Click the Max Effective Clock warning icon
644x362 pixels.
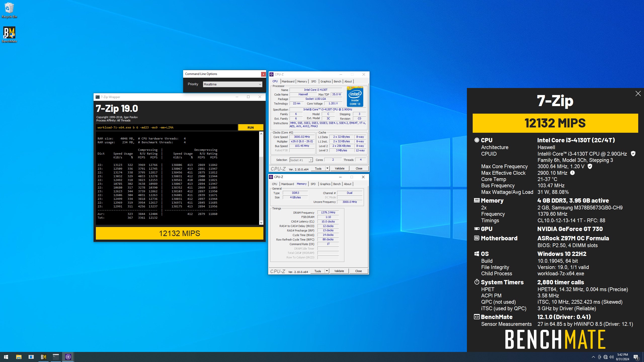coord(572,173)
